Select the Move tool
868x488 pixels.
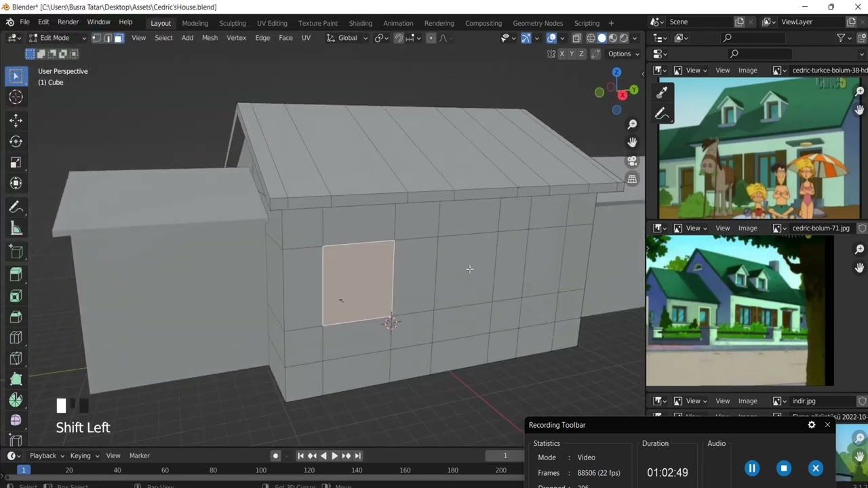pyautogui.click(x=16, y=121)
